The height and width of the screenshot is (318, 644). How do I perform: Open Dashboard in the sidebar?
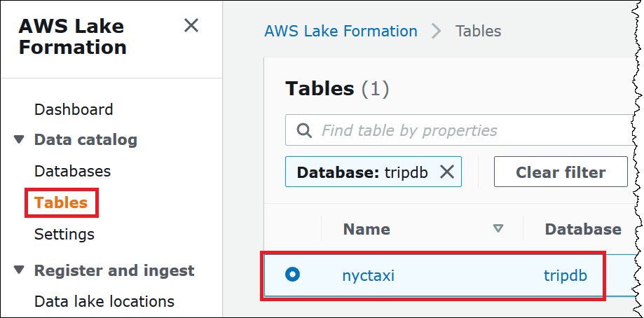click(x=74, y=109)
